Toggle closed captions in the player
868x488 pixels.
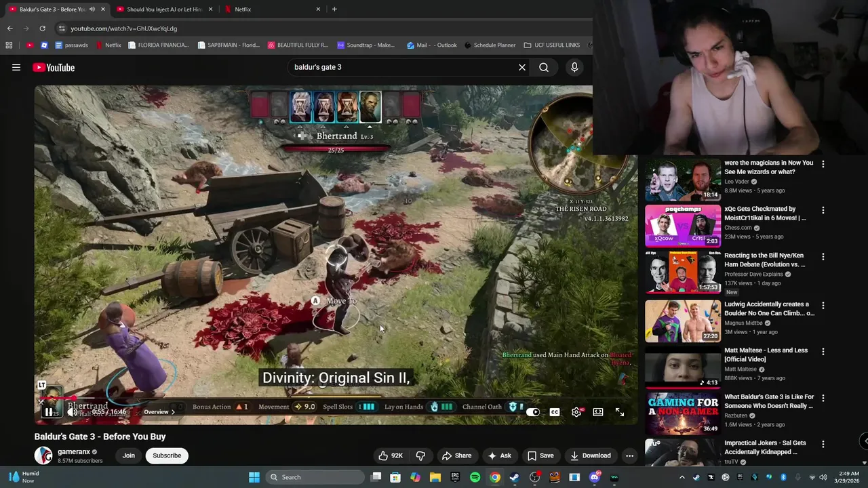tap(555, 412)
